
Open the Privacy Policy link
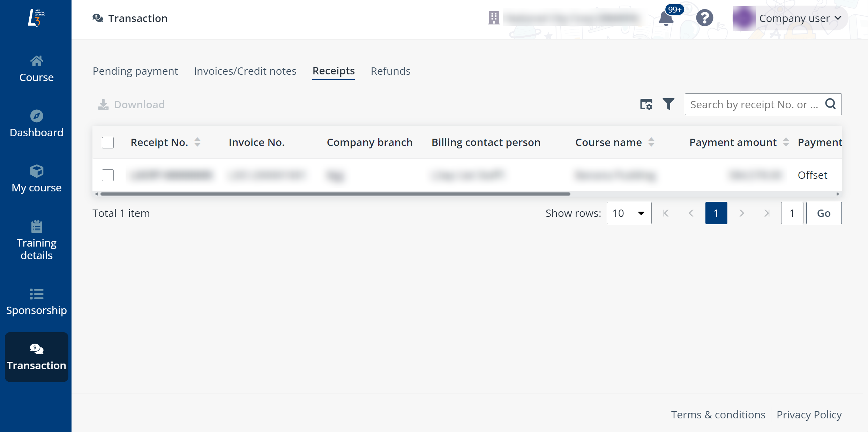pyautogui.click(x=809, y=415)
